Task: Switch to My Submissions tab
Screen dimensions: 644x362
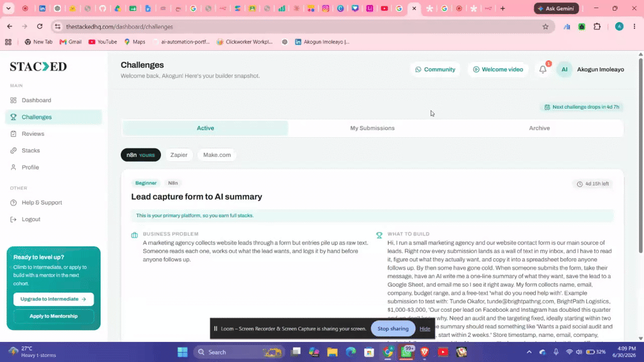Action: [372, 128]
